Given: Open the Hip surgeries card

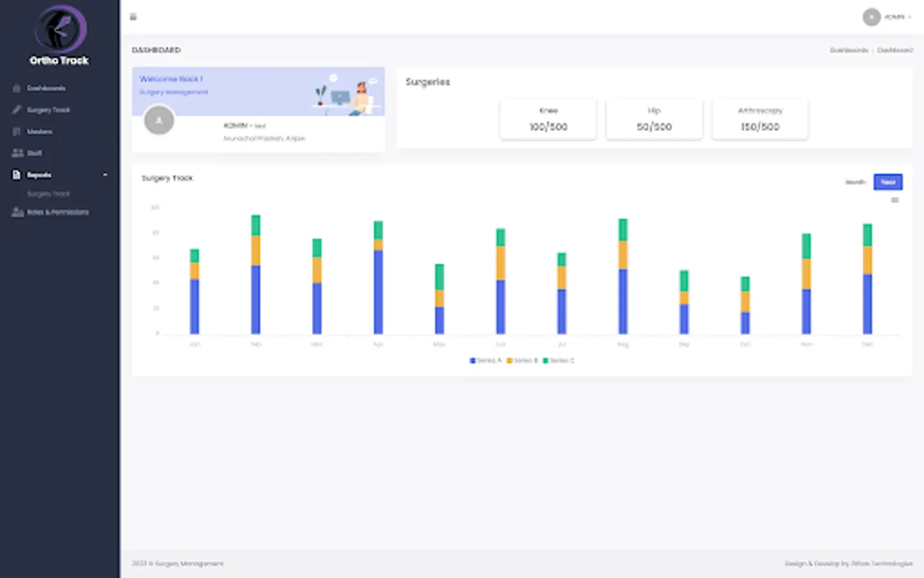Looking at the screenshot, I should (654, 119).
